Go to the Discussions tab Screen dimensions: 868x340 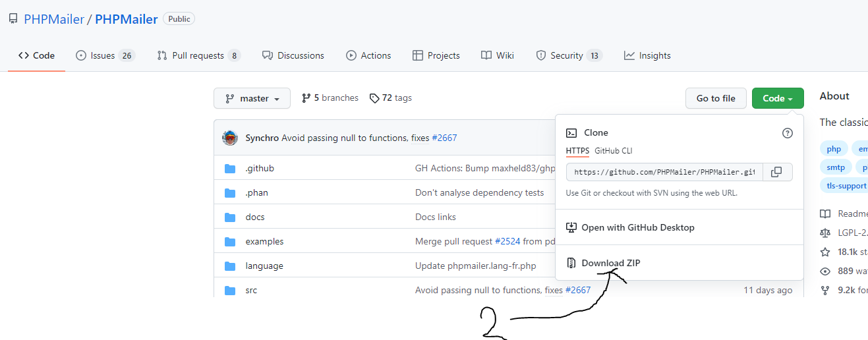[x=293, y=55]
